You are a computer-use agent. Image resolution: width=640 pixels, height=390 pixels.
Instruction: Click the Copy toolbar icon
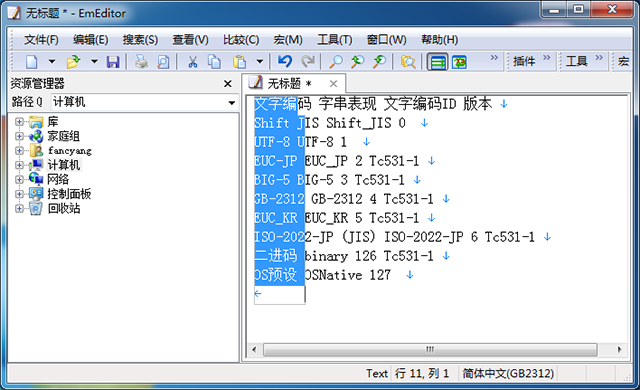(214, 62)
